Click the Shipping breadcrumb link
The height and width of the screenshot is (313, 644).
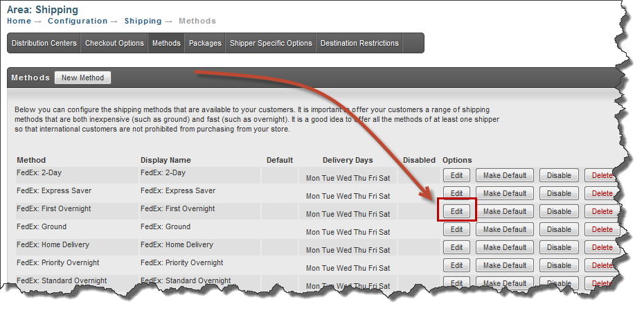pos(143,21)
